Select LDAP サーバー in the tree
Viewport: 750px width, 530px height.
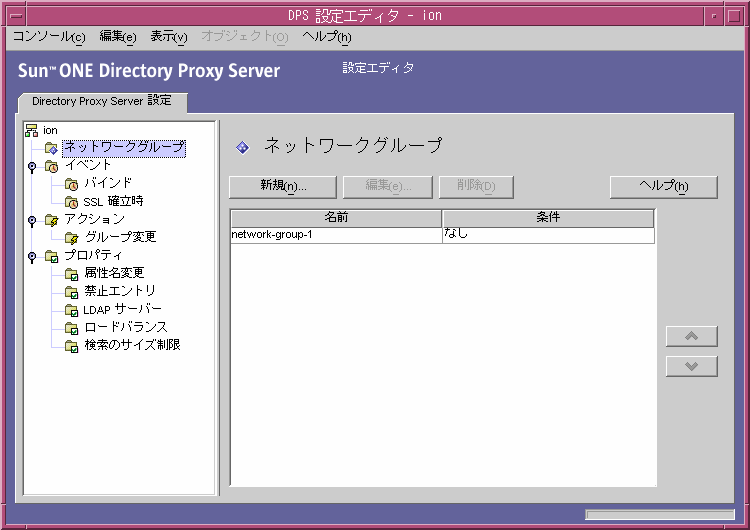(x=122, y=309)
